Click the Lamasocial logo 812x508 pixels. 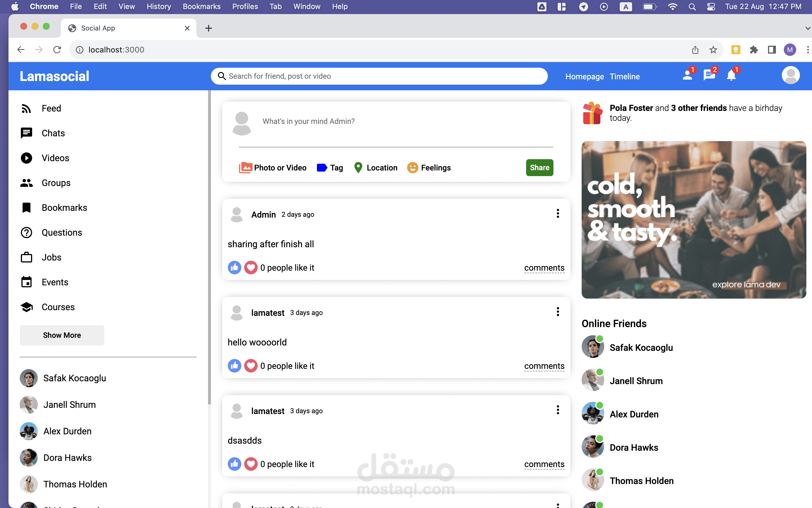pos(54,76)
